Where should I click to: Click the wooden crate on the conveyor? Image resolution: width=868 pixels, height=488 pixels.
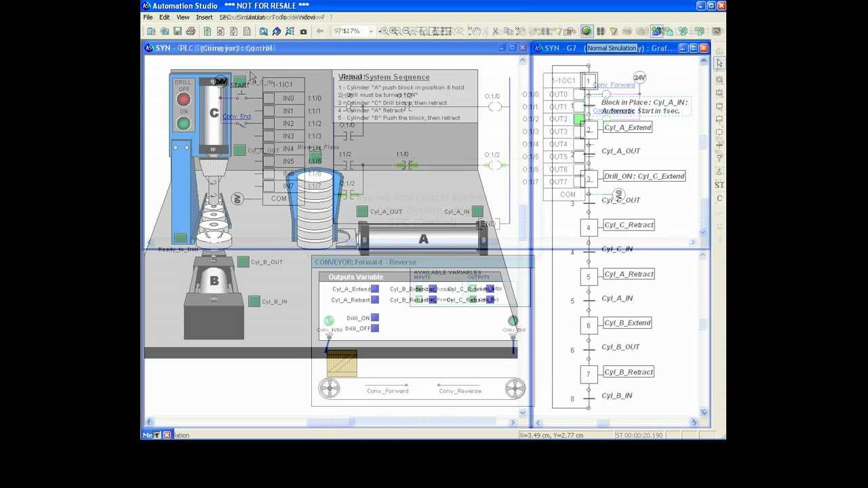pyautogui.click(x=341, y=363)
